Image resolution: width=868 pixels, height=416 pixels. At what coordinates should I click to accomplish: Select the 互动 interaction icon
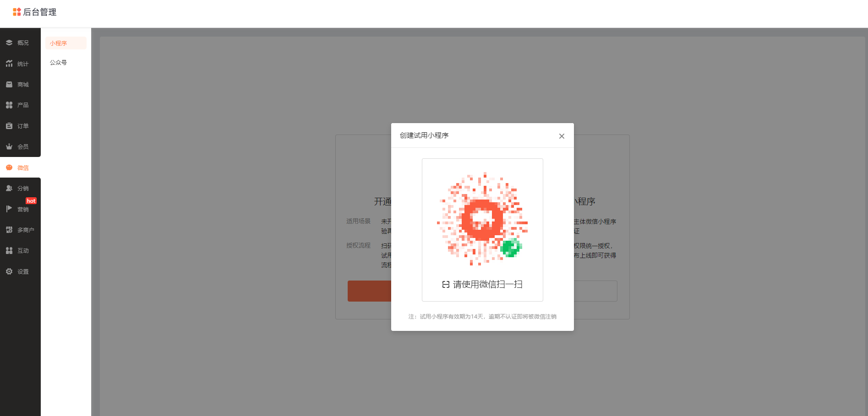click(9, 250)
